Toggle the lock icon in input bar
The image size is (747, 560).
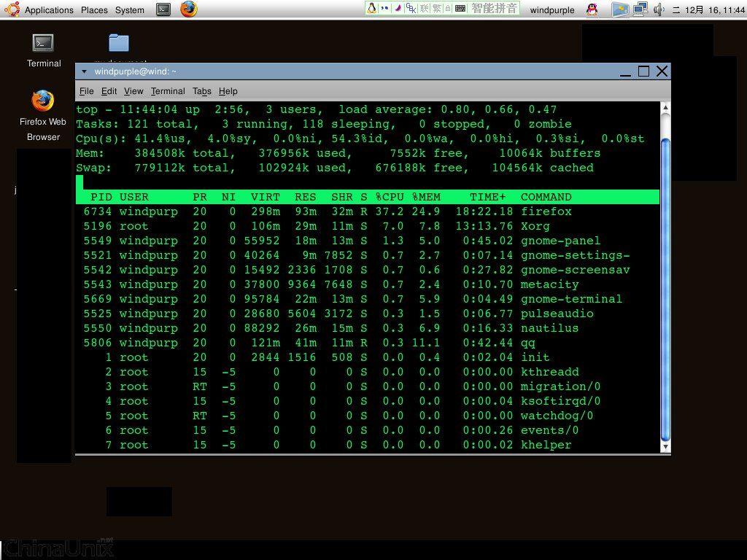[x=449, y=8]
